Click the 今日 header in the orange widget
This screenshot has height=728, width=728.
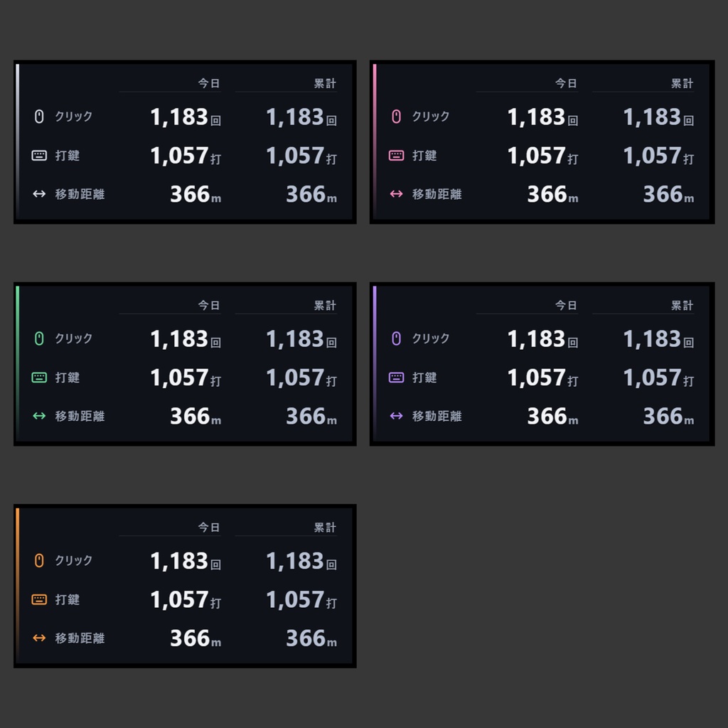(x=209, y=528)
